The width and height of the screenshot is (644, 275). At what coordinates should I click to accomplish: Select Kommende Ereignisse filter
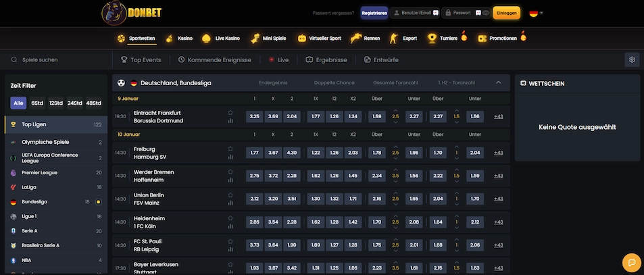click(214, 60)
